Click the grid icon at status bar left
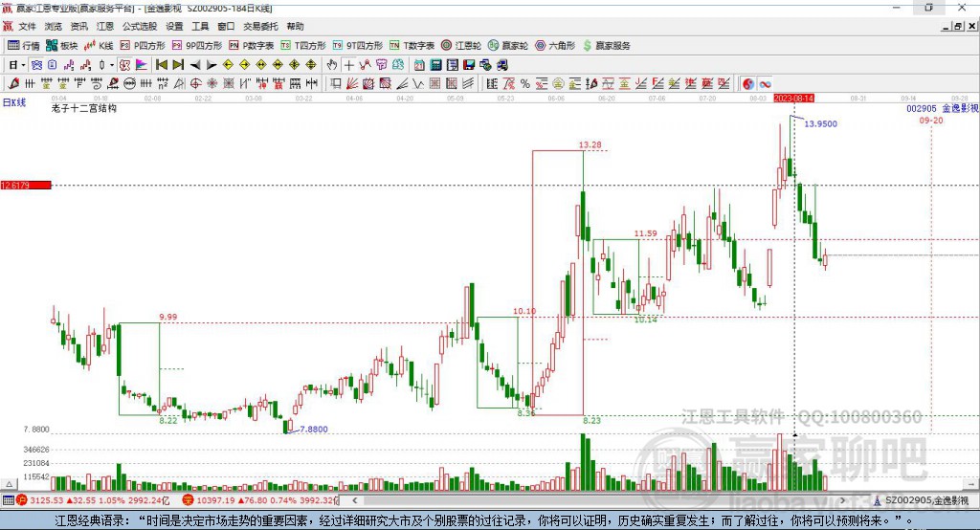 tap(8, 500)
